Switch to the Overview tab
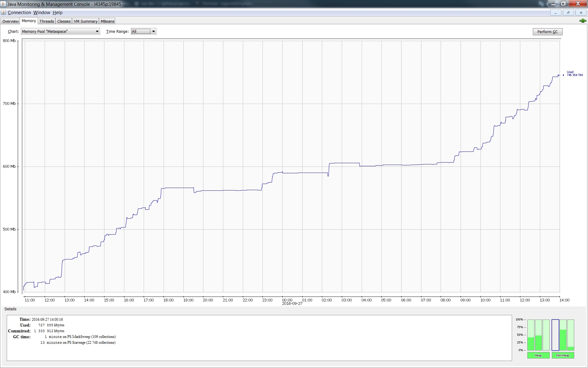The image size is (588, 368). pyautogui.click(x=10, y=21)
